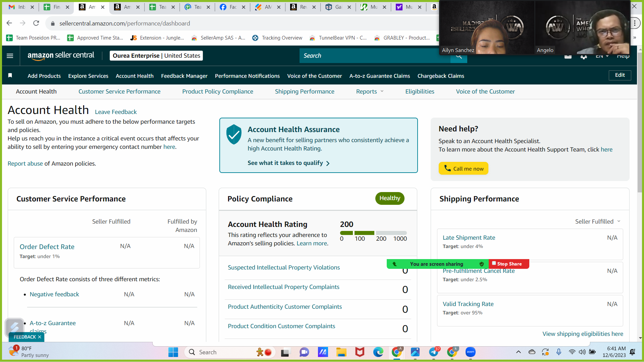Open the Reports dropdown menu

[x=370, y=92]
